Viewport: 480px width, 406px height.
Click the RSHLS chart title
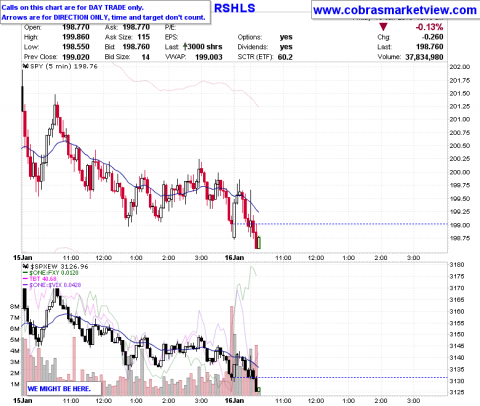click(234, 8)
